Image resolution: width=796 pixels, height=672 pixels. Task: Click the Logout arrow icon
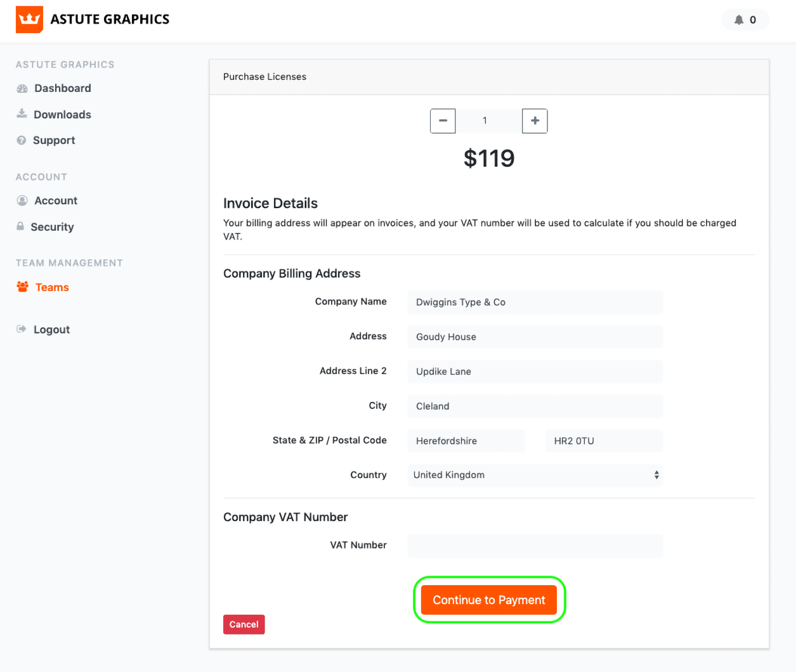22,329
